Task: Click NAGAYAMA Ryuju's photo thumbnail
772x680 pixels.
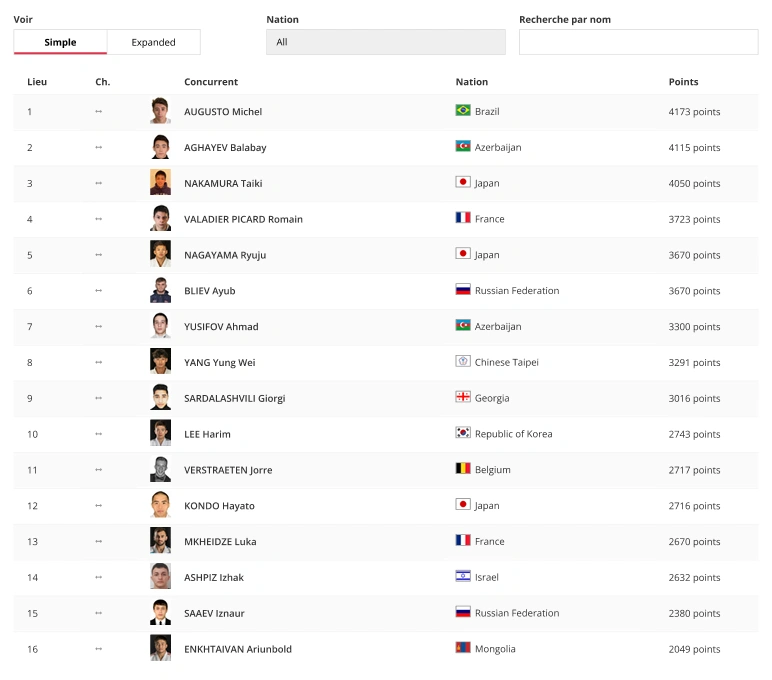Action: point(160,255)
